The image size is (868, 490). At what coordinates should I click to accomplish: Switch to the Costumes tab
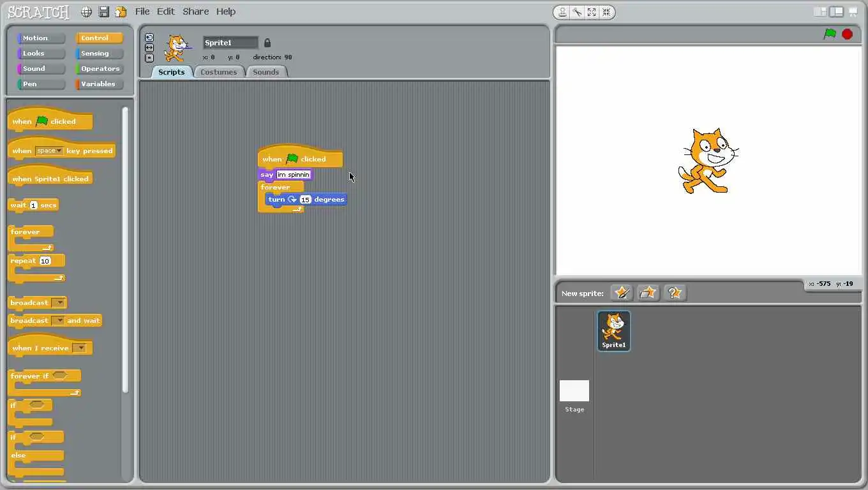(x=219, y=72)
